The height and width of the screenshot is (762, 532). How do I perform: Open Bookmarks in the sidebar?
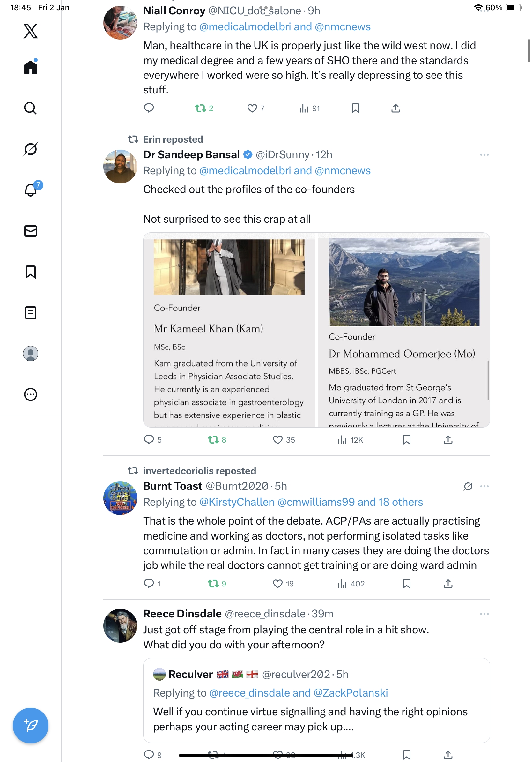31,272
